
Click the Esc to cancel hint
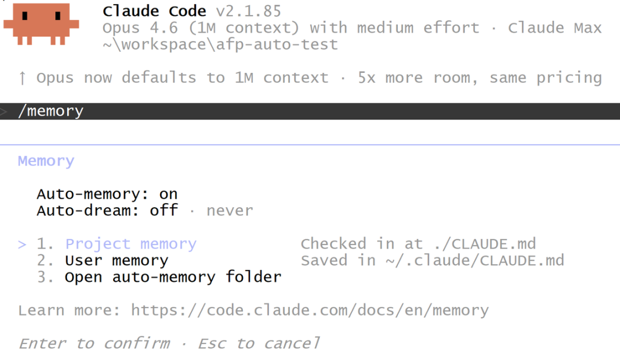point(259,343)
